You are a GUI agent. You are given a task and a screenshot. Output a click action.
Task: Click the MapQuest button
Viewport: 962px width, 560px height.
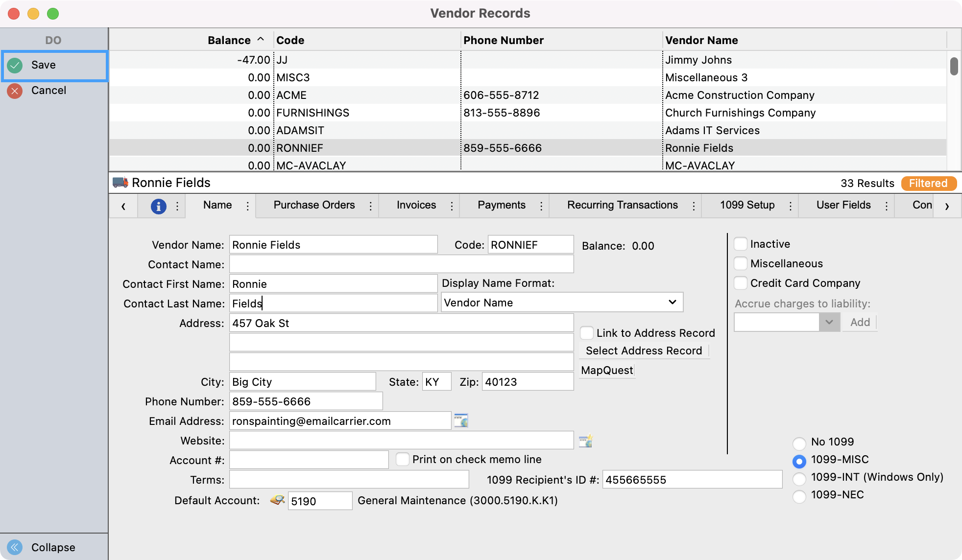(607, 371)
